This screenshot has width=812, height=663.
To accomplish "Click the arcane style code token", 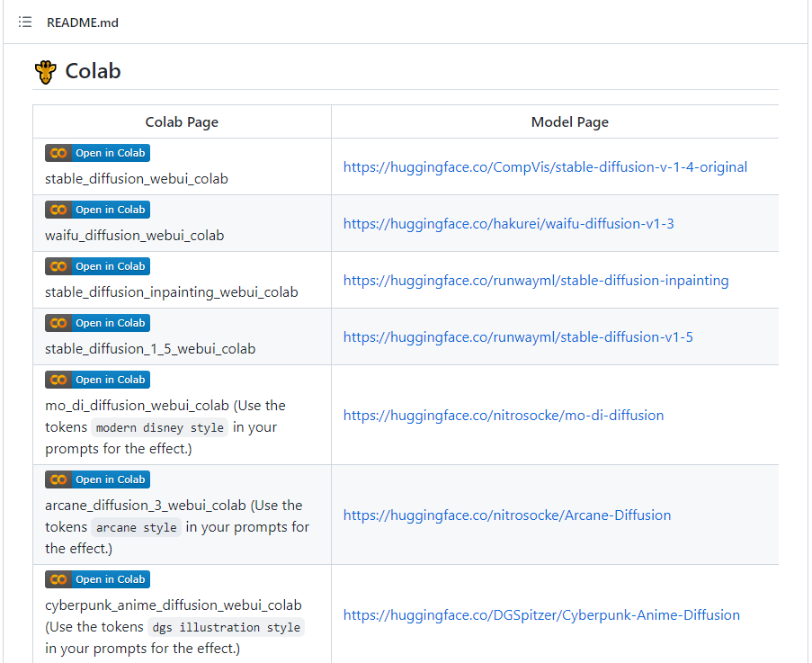I will pos(136,528).
